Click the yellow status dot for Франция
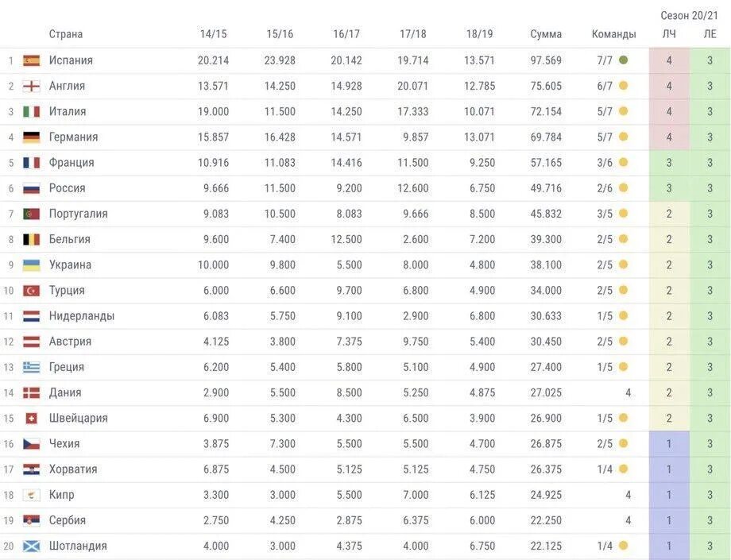Screen dimensions: 731x560 [624, 163]
